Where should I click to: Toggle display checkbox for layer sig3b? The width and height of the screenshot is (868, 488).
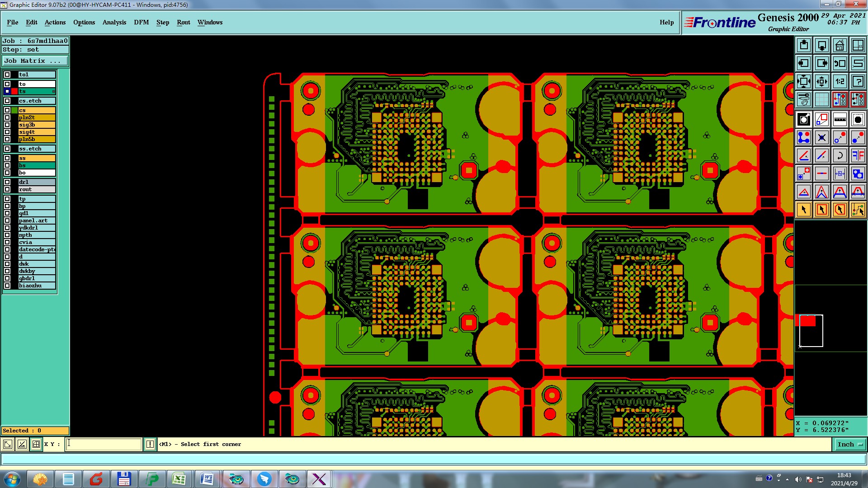point(7,125)
